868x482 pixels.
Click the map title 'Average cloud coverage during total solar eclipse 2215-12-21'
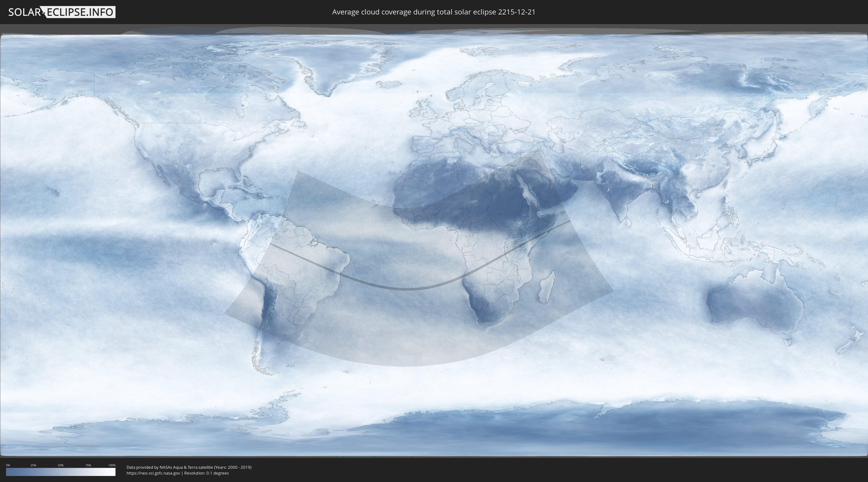click(x=434, y=12)
